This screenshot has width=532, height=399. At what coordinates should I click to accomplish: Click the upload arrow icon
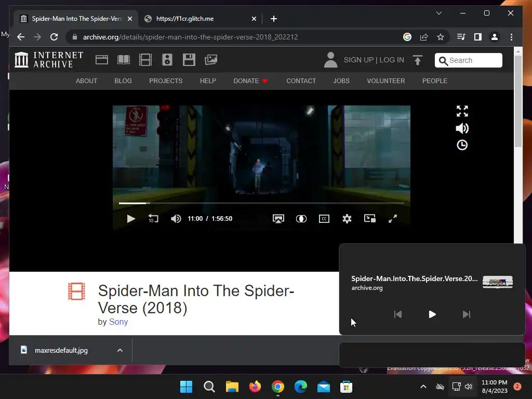pos(418,60)
